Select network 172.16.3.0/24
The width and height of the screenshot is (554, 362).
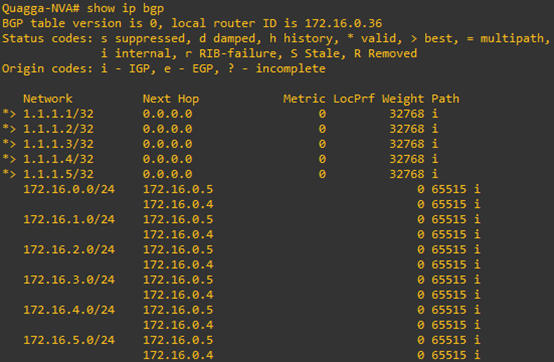pos(69,280)
